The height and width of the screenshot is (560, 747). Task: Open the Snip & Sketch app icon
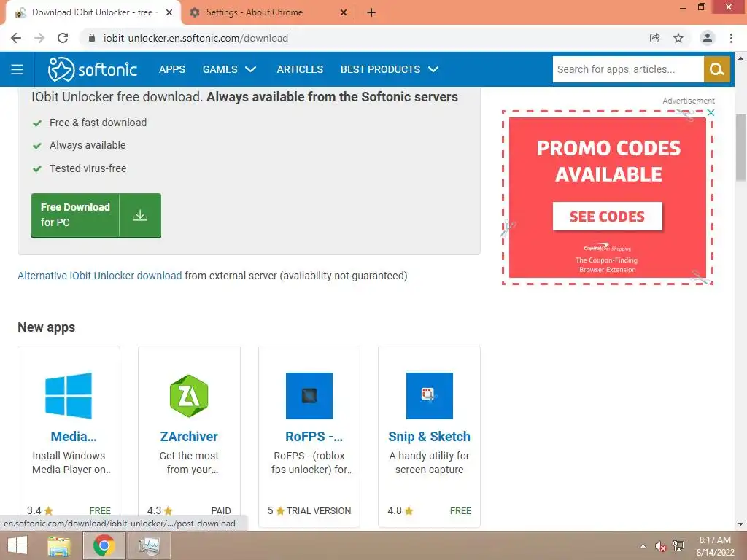429,396
